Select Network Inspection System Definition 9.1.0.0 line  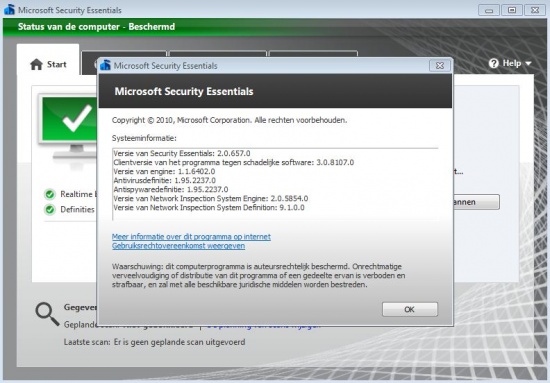pyautogui.click(x=209, y=208)
